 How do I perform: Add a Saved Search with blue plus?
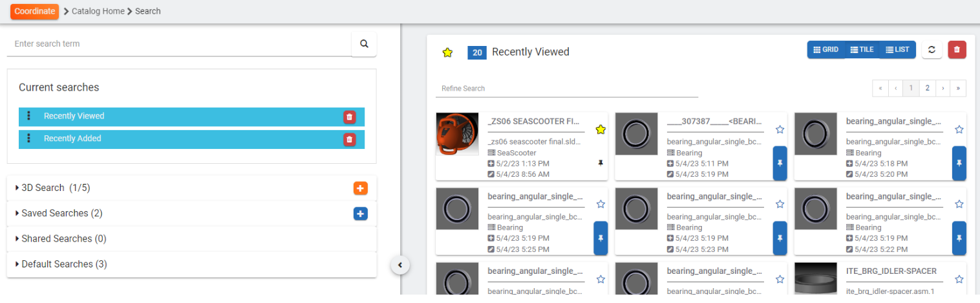(x=361, y=214)
